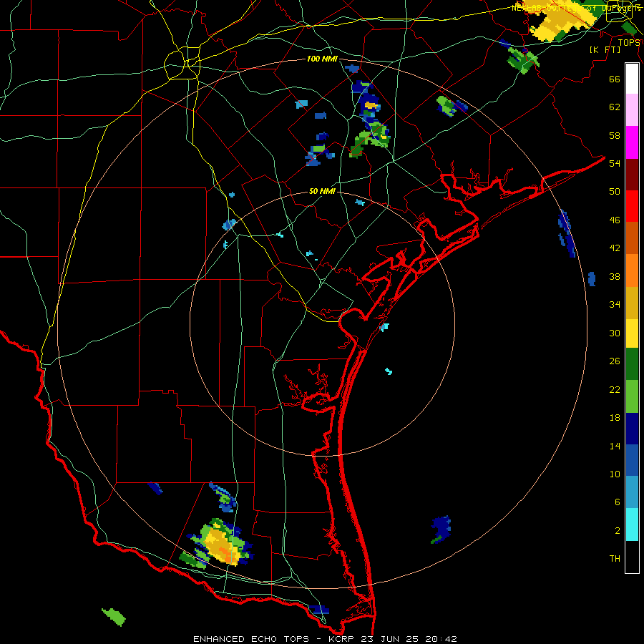644x644 pixels.
Task: Click the dark maroon band of the legend
Action: click(x=632, y=174)
